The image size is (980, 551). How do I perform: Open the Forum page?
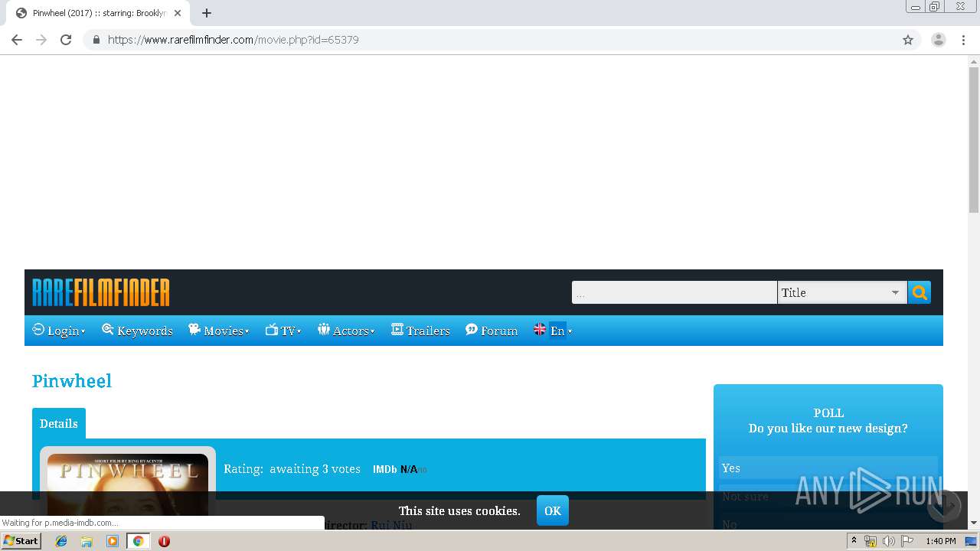[x=492, y=331]
